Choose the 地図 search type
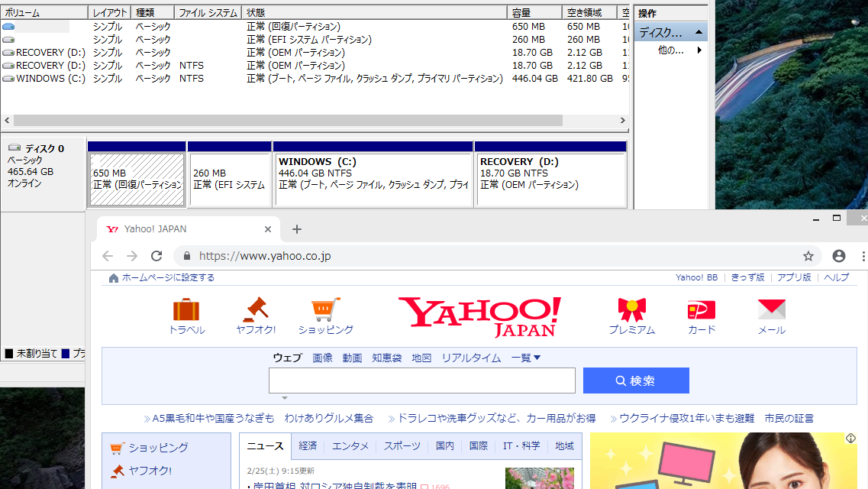868x489 pixels. pos(421,358)
